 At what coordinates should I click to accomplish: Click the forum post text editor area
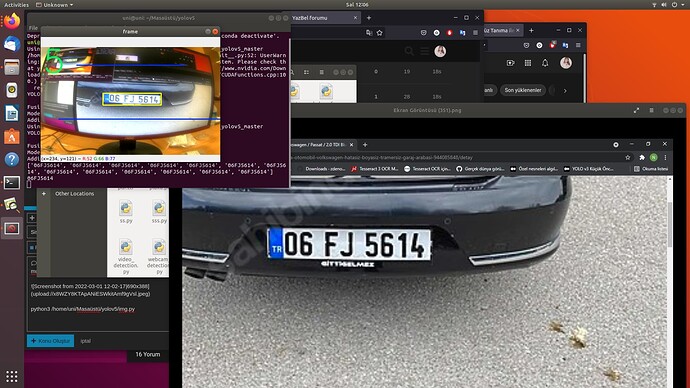98,304
